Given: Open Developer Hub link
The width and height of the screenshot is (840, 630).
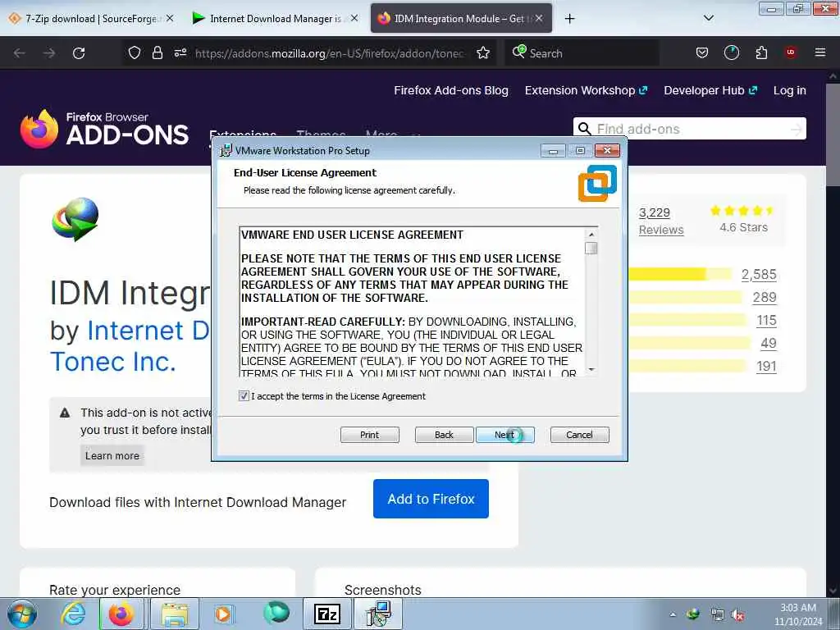Looking at the screenshot, I should tap(710, 90).
